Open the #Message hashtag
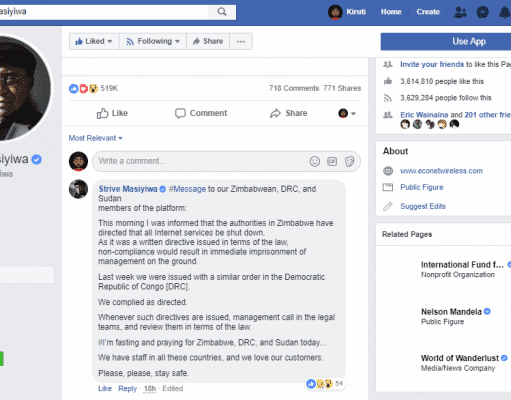This screenshot has width=511, height=400. [x=187, y=189]
